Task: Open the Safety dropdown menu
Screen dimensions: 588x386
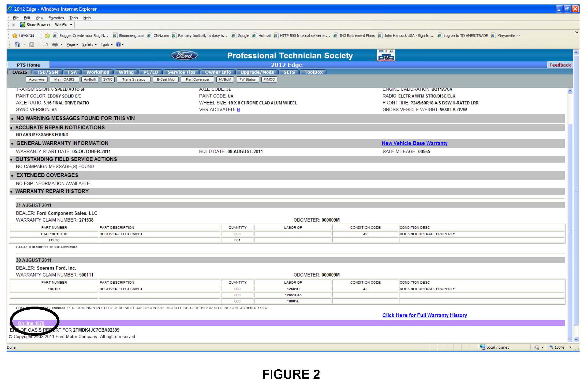Action: click(x=89, y=44)
